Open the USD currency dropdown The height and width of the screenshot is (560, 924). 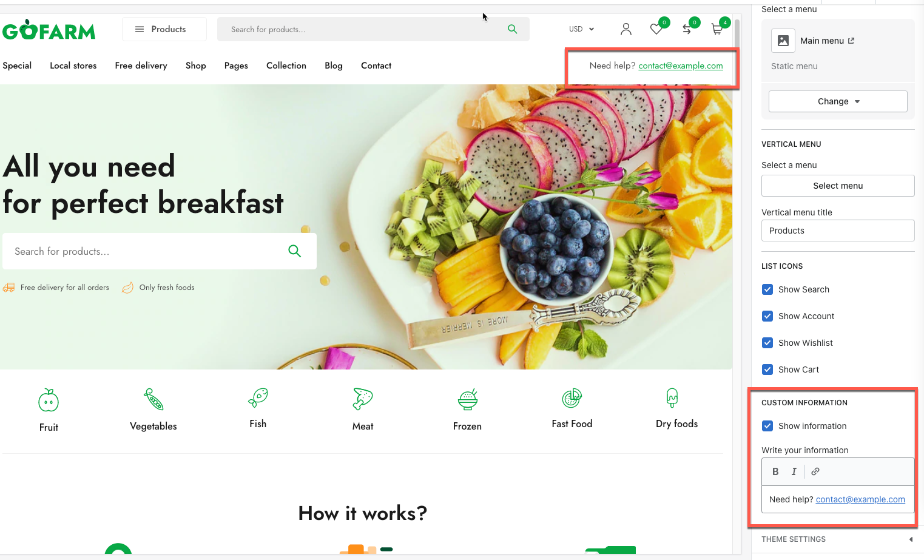581,29
